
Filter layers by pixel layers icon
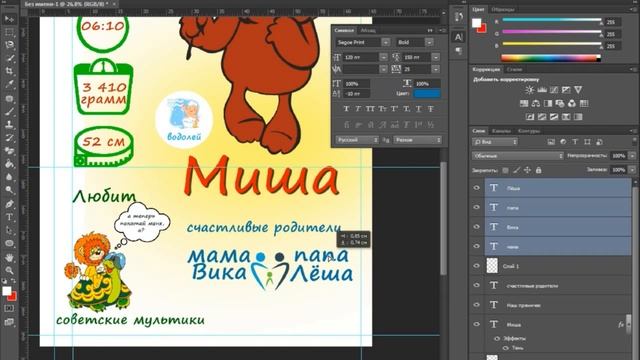point(551,142)
